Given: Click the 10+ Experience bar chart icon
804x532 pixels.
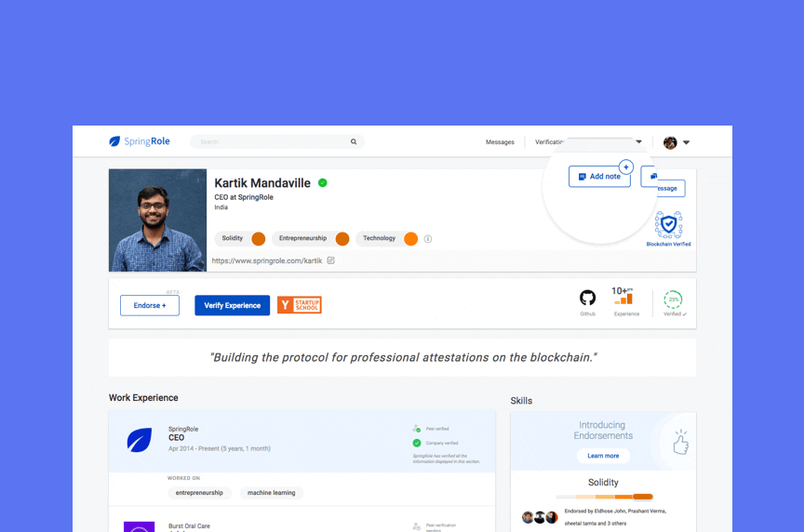Looking at the screenshot, I should (623, 297).
